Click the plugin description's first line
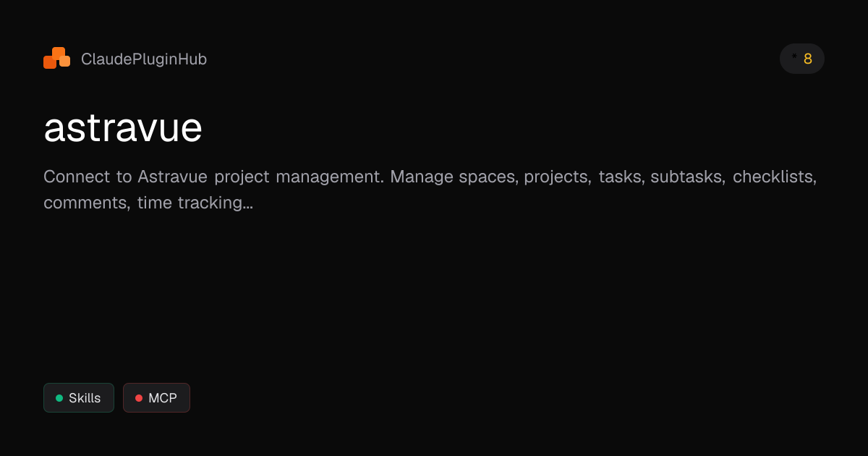This screenshot has height=456, width=868. [430, 177]
